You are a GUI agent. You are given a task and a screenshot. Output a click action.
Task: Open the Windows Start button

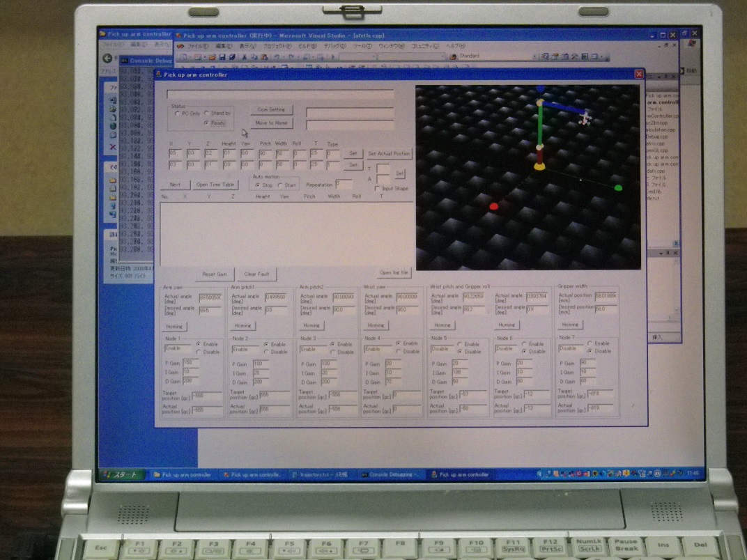[x=122, y=474]
